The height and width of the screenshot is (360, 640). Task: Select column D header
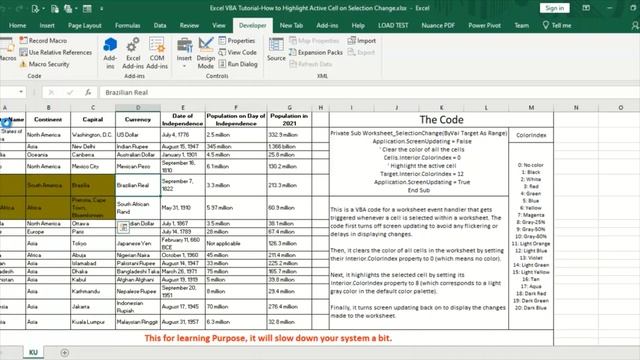point(138,107)
